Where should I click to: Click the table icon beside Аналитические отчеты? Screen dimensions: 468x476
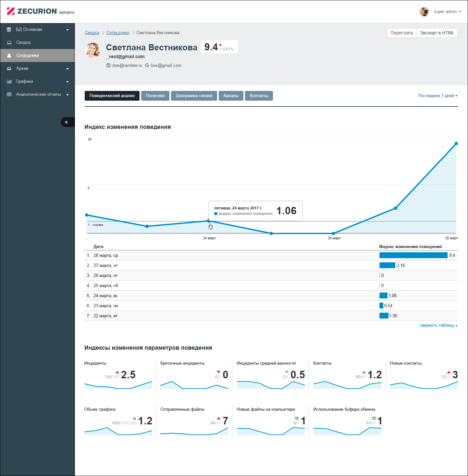tap(9, 94)
